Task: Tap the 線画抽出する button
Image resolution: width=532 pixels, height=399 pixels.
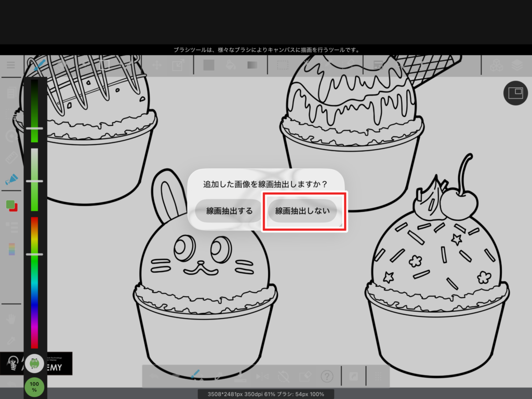Action: click(x=230, y=211)
